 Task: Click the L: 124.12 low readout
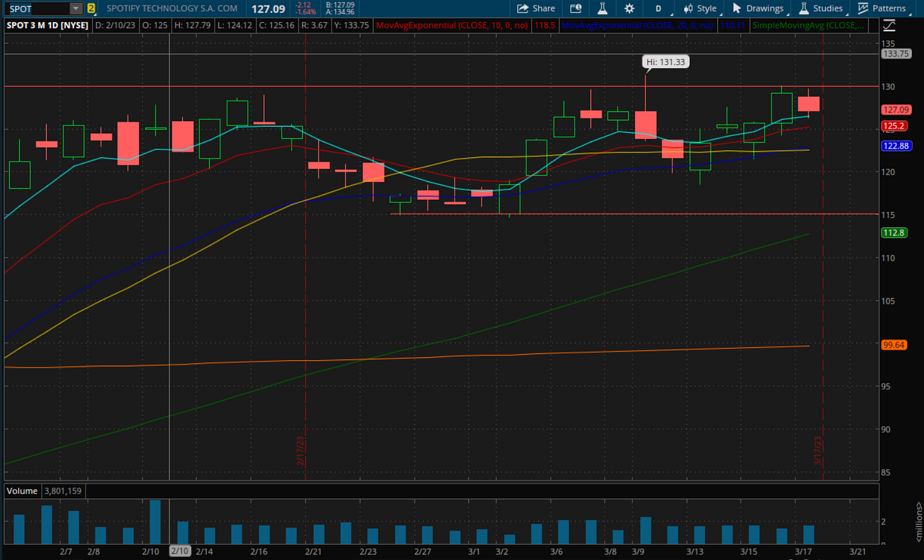point(234,25)
